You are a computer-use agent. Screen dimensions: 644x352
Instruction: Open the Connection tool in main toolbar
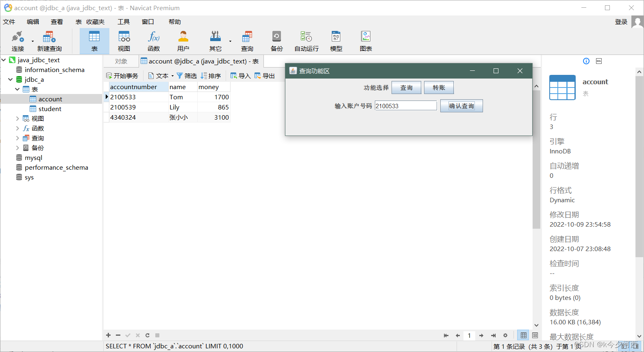(x=18, y=41)
